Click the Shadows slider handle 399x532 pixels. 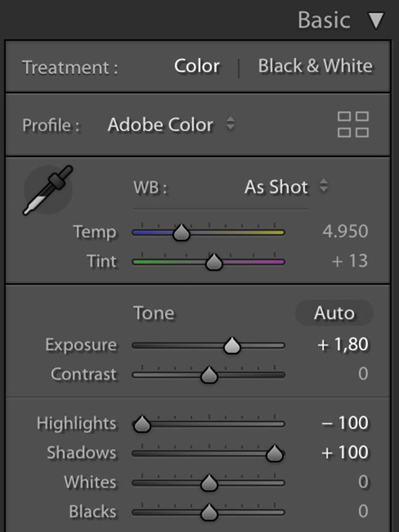coord(274,453)
